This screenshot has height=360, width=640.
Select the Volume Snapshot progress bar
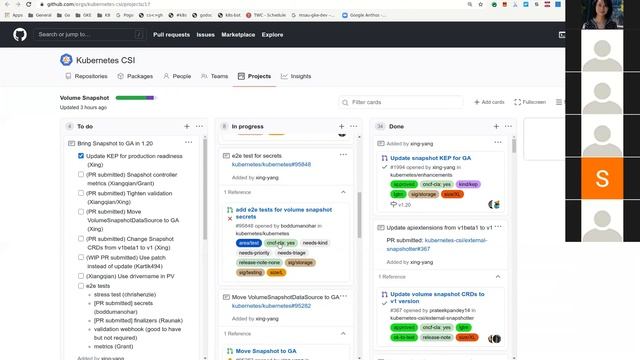(x=135, y=98)
